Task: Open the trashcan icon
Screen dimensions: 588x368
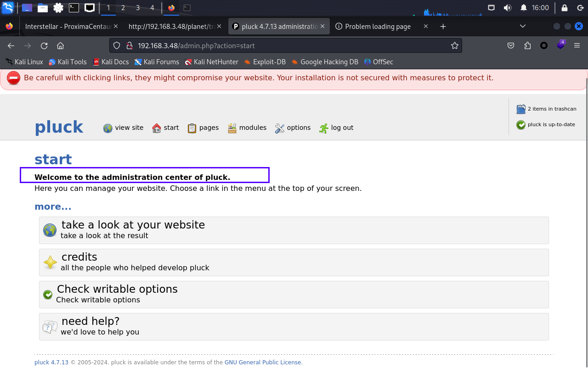Action: 521,109
